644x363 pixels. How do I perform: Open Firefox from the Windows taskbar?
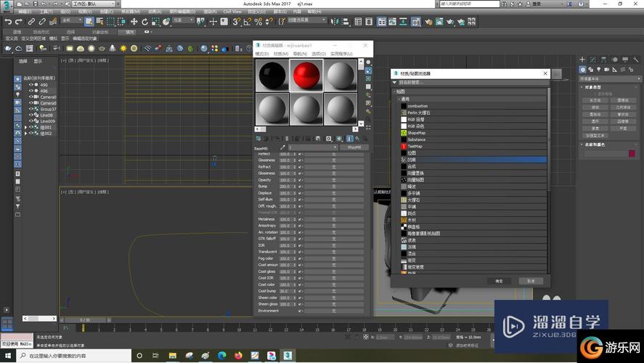[239, 356]
